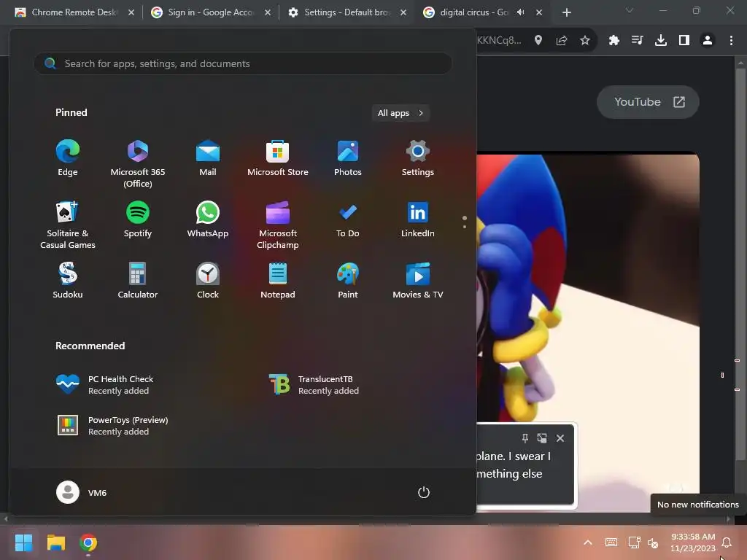Open the Mail app
The width and height of the screenshot is (747, 560).
(208, 158)
